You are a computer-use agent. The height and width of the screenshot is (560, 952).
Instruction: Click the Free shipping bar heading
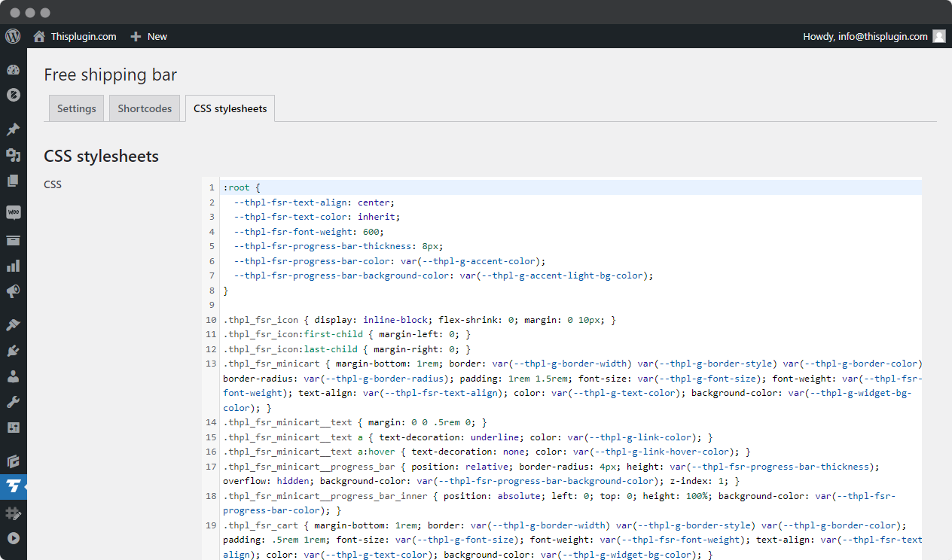(111, 75)
